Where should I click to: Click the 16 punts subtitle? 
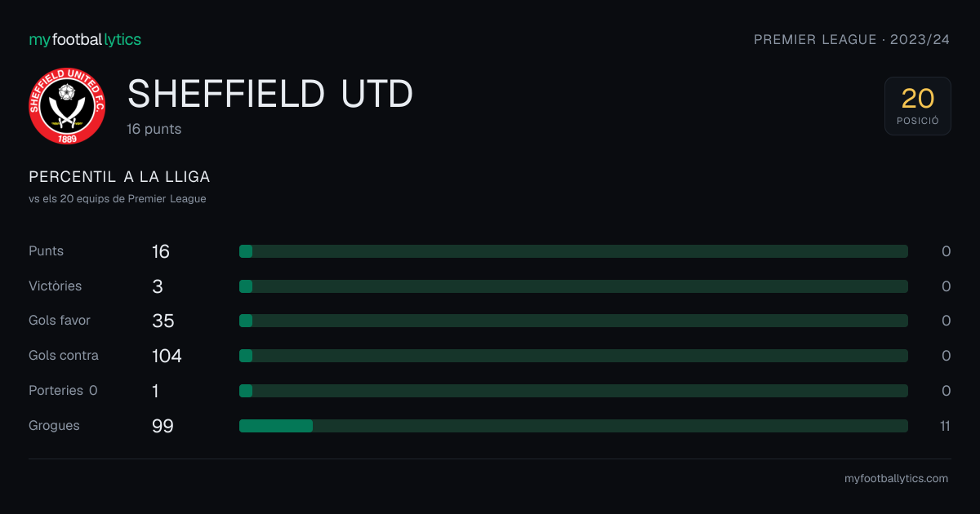coord(154,129)
